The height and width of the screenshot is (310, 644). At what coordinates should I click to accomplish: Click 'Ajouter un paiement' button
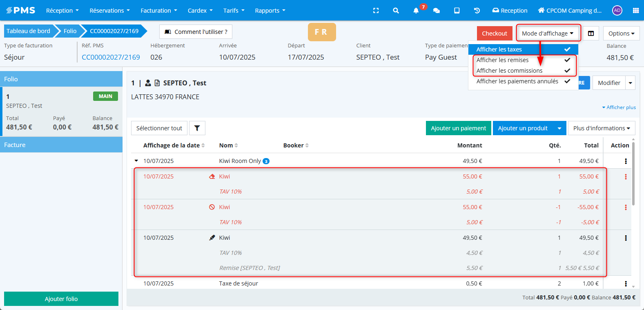click(458, 128)
